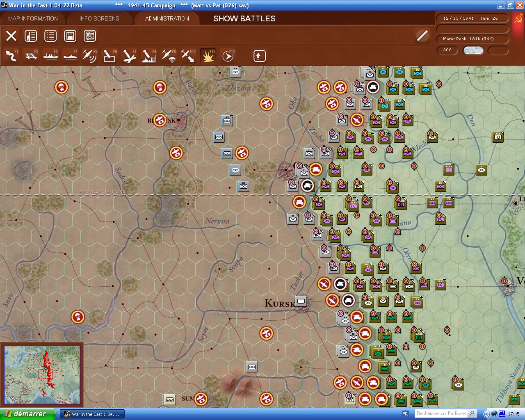Viewport: 525px width, 420px height.
Task: Click the Kursk city label
Action: click(280, 304)
